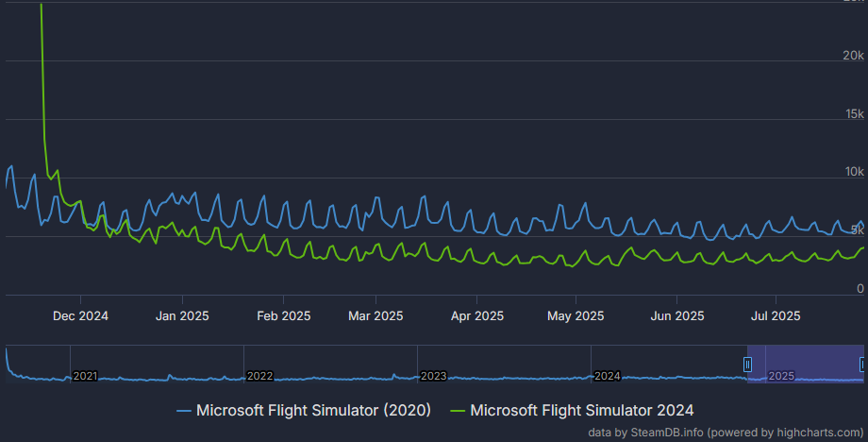
Task: Click the Jul 2025 x-axis label
Action: tap(776, 315)
